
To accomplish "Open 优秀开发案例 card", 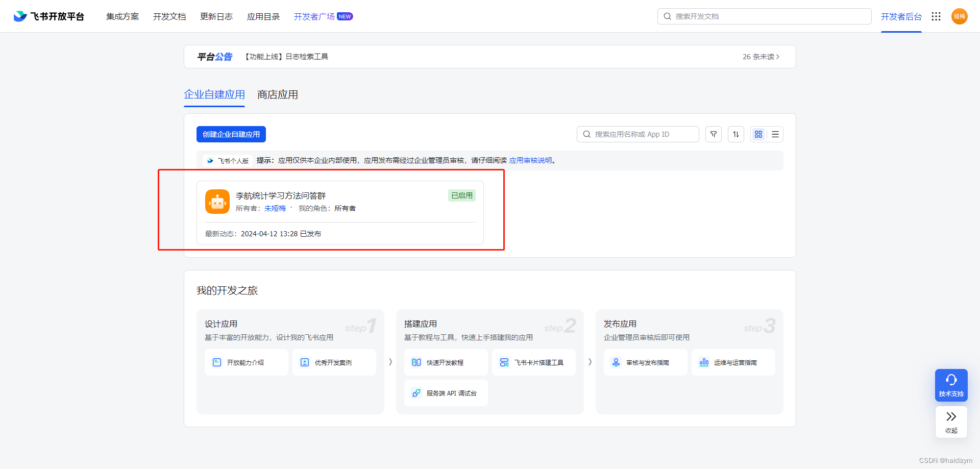I will (334, 362).
